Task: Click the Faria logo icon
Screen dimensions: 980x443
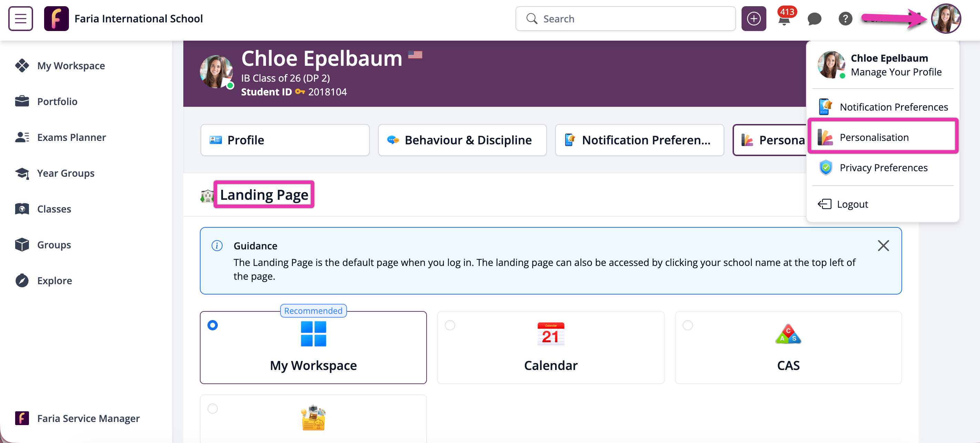Action: point(56,19)
